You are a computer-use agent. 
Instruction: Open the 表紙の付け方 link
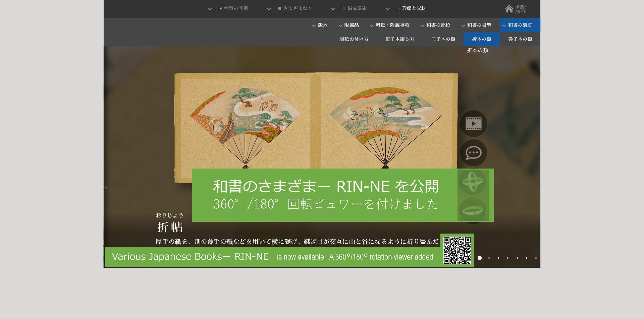coord(354,39)
